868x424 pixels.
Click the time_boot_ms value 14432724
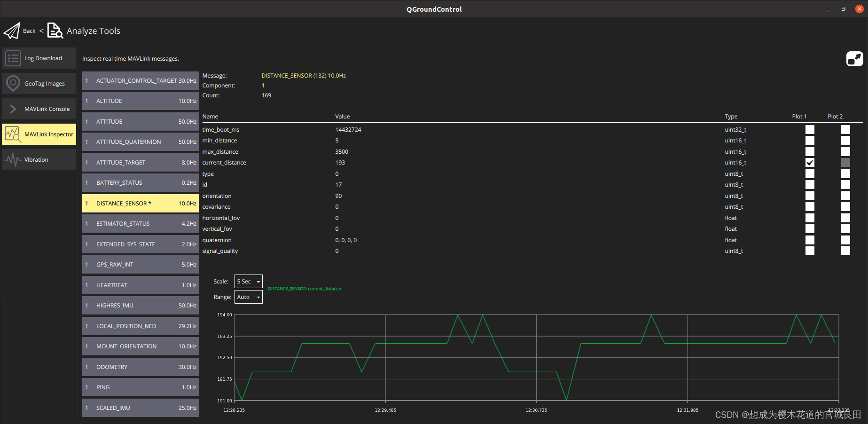(348, 130)
